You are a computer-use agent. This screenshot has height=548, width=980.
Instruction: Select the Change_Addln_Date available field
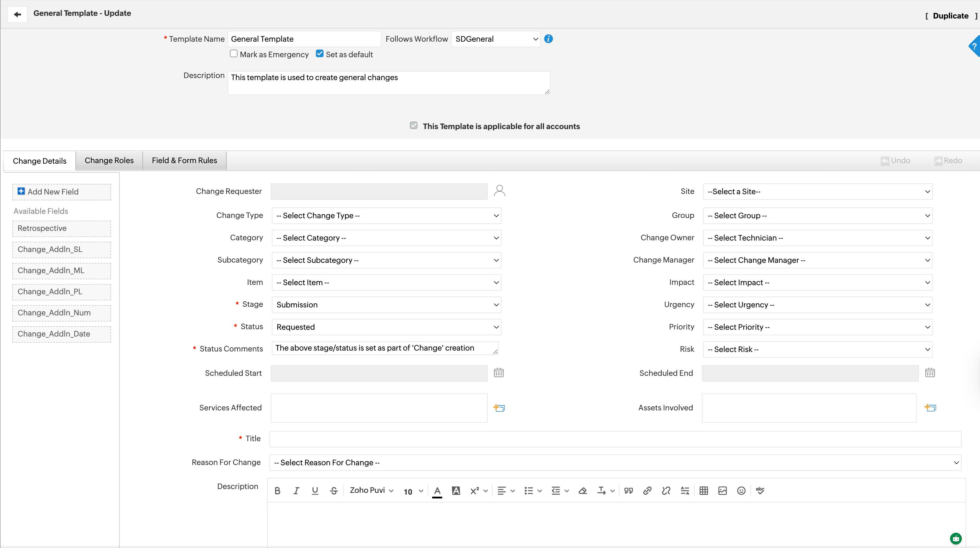click(x=62, y=334)
